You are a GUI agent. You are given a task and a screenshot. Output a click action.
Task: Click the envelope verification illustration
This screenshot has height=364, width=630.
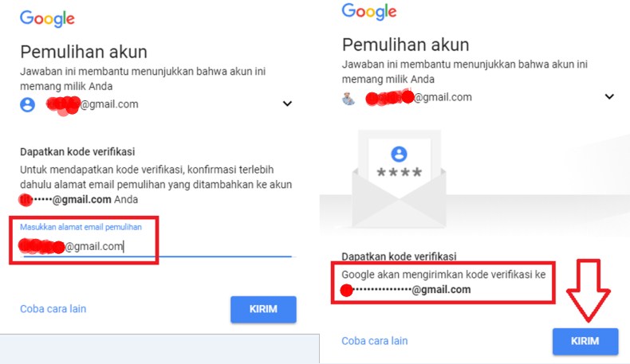[399, 178]
